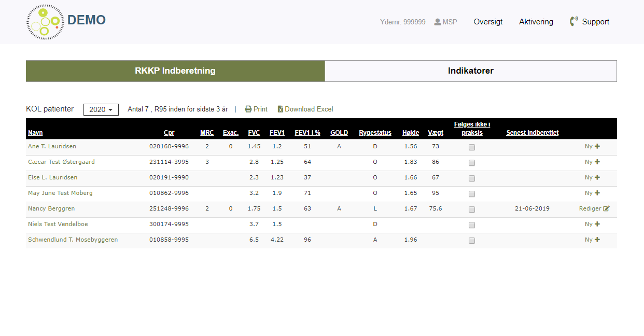Click weight value 75.6
The width and height of the screenshot is (644, 336).
pos(436,208)
